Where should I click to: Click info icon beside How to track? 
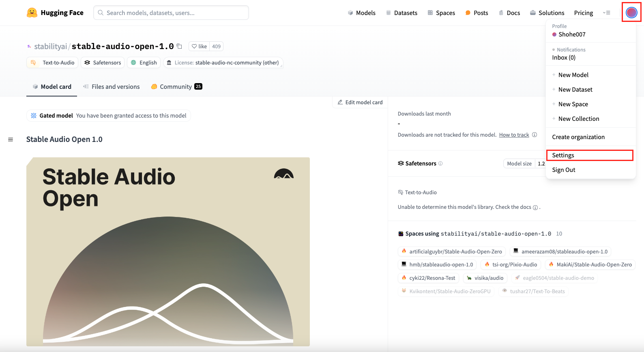(535, 135)
